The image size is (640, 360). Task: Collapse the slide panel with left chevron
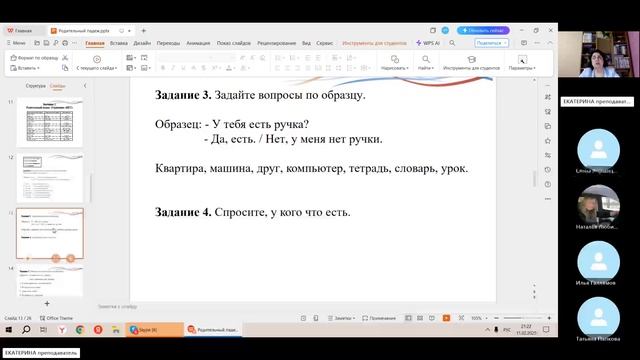pyautogui.click(x=85, y=86)
